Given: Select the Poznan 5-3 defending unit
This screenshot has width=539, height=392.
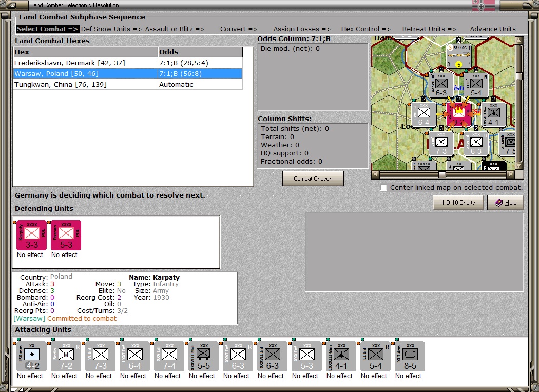Looking at the screenshot, I should pyautogui.click(x=66, y=236).
